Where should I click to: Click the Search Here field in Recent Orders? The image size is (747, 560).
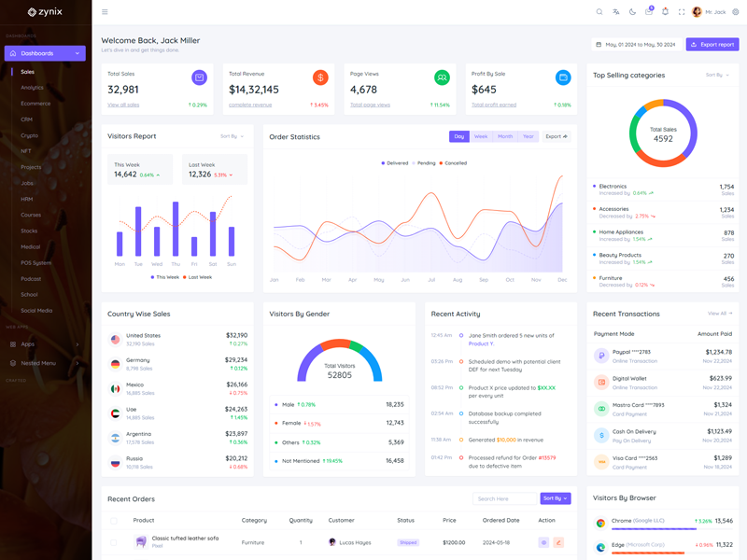pos(504,498)
